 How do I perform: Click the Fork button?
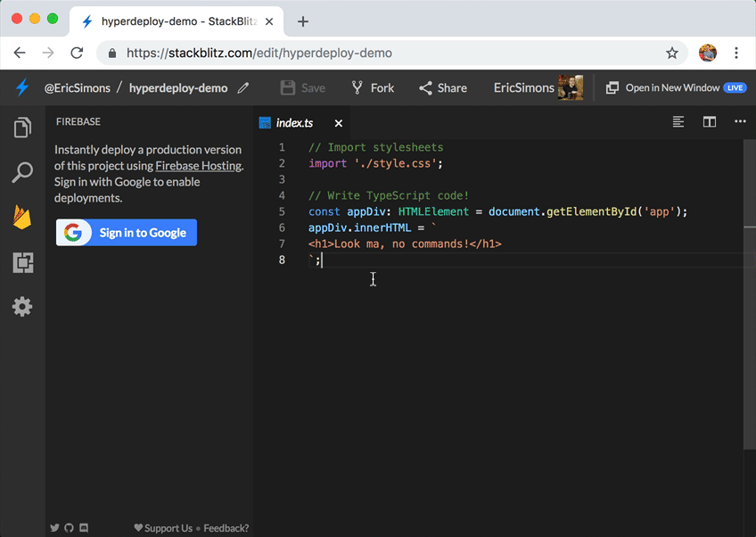373,87
